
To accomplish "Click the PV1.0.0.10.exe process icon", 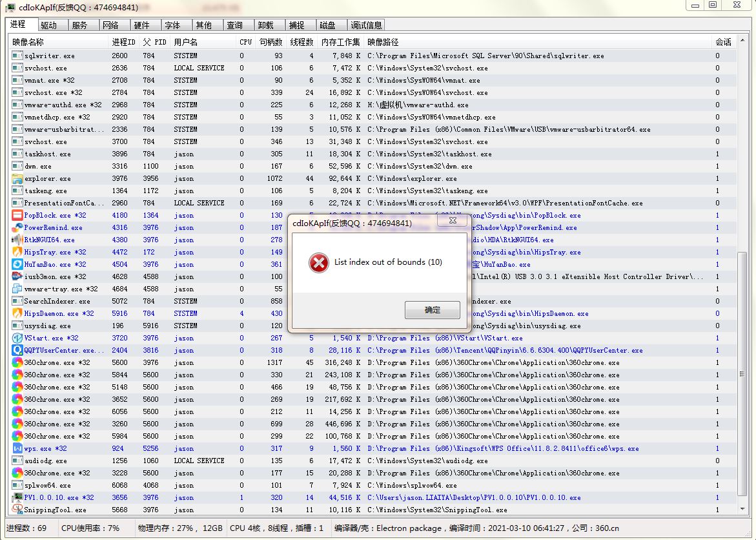I will (17, 497).
